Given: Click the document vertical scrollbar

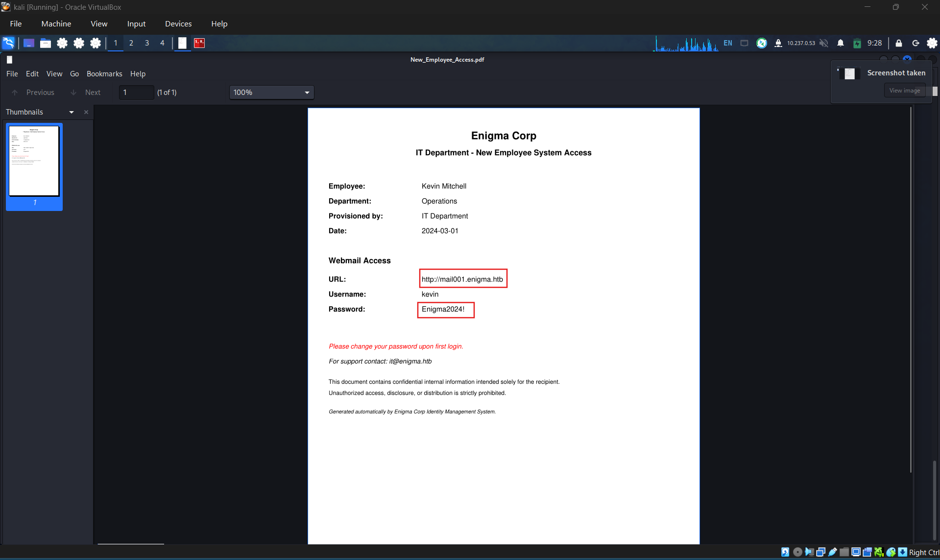Looking at the screenshot, I should [x=911, y=290].
